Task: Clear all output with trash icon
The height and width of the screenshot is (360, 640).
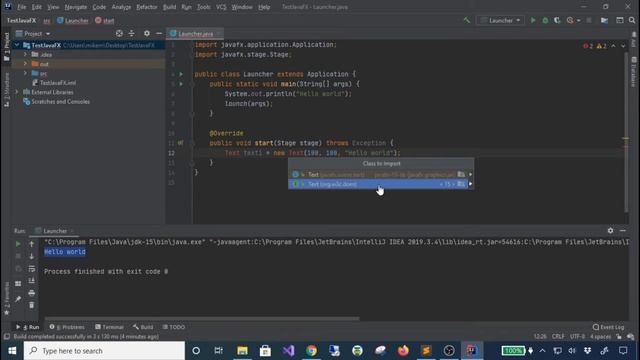Action: pos(31,305)
